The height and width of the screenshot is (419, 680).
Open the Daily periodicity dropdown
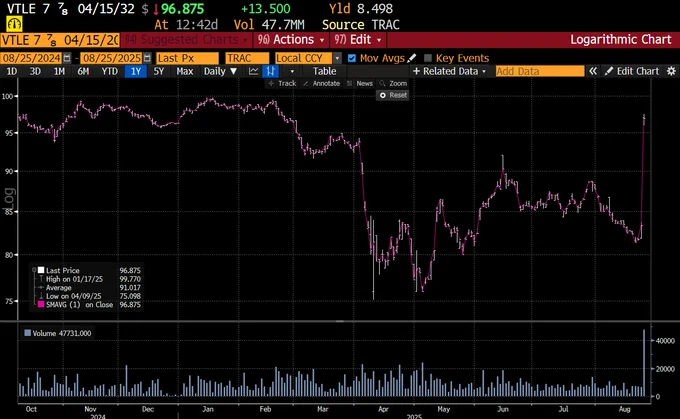pos(220,71)
